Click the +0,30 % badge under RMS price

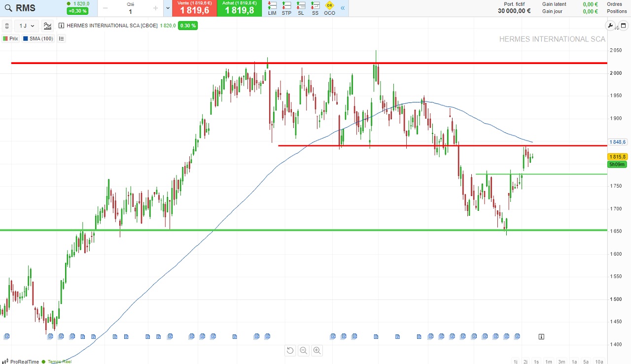coord(77,11)
